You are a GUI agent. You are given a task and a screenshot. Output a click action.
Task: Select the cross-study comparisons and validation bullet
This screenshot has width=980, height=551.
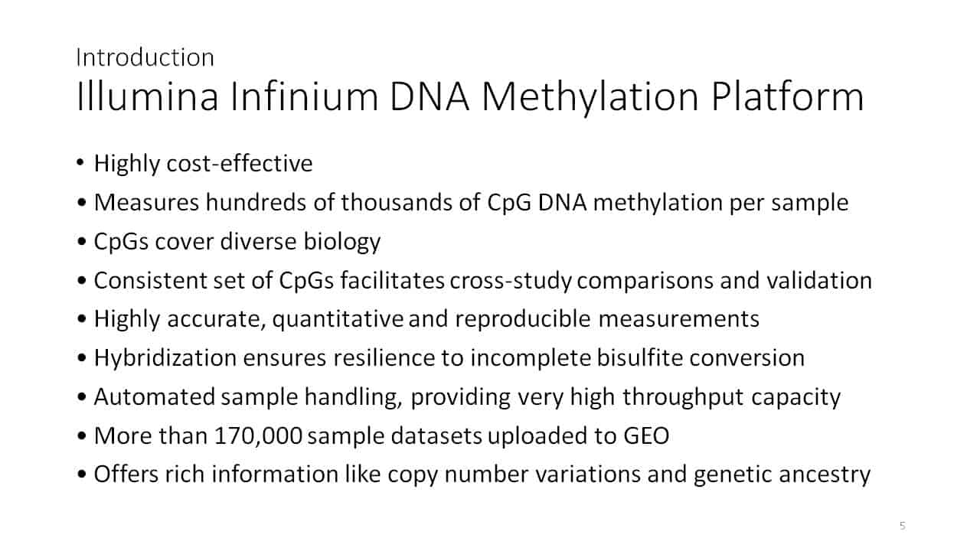point(482,281)
